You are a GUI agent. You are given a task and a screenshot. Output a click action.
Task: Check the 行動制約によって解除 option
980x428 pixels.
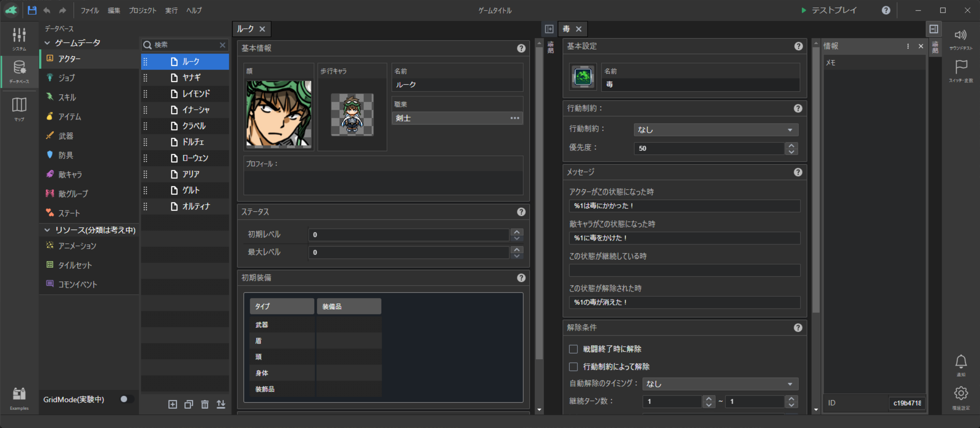coord(573,366)
